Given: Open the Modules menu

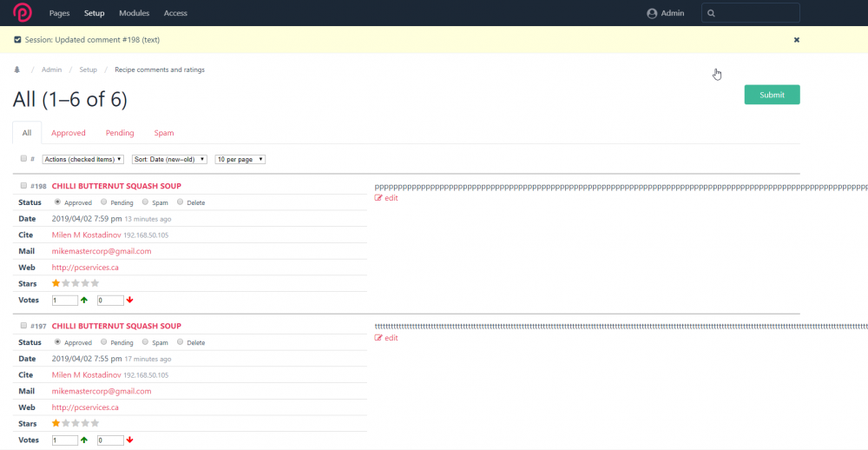Looking at the screenshot, I should [134, 13].
